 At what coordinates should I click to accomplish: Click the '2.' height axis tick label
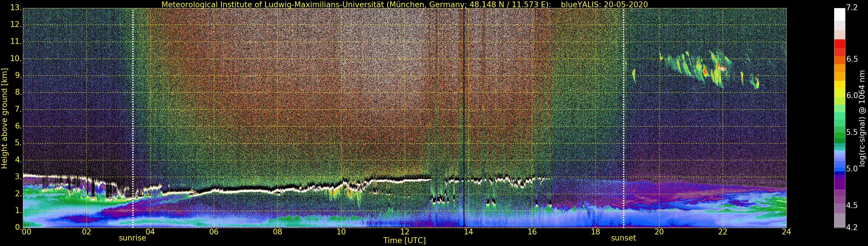click(x=18, y=193)
